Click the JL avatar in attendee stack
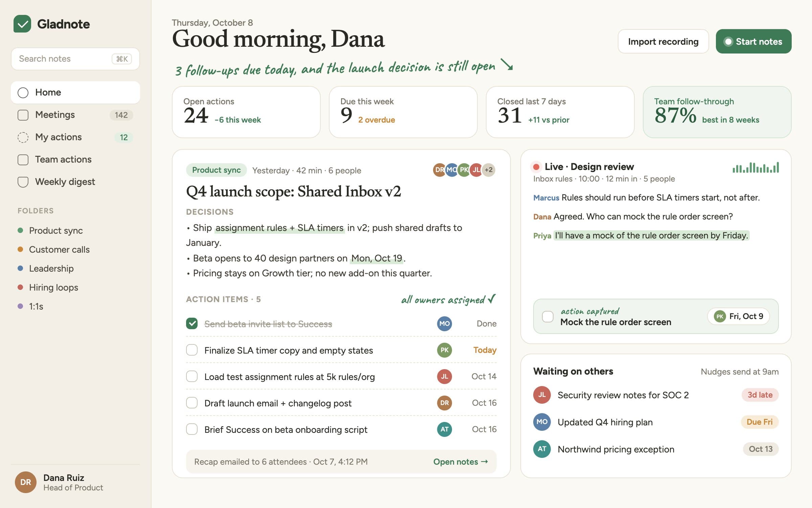Image resolution: width=812 pixels, height=508 pixels. click(476, 170)
